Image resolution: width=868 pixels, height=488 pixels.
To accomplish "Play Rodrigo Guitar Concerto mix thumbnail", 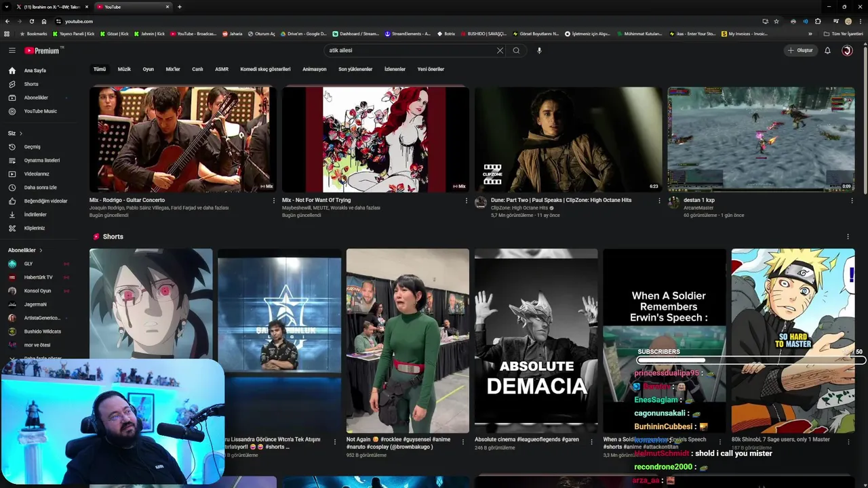I will click(183, 140).
